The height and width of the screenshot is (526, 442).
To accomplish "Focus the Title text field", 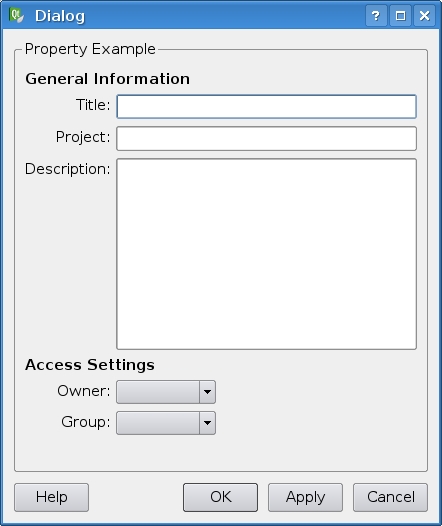I will click(x=267, y=107).
